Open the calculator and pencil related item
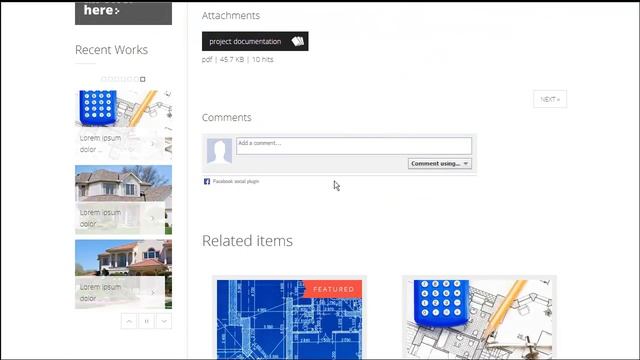640x360 pixels. (x=480, y=319)
